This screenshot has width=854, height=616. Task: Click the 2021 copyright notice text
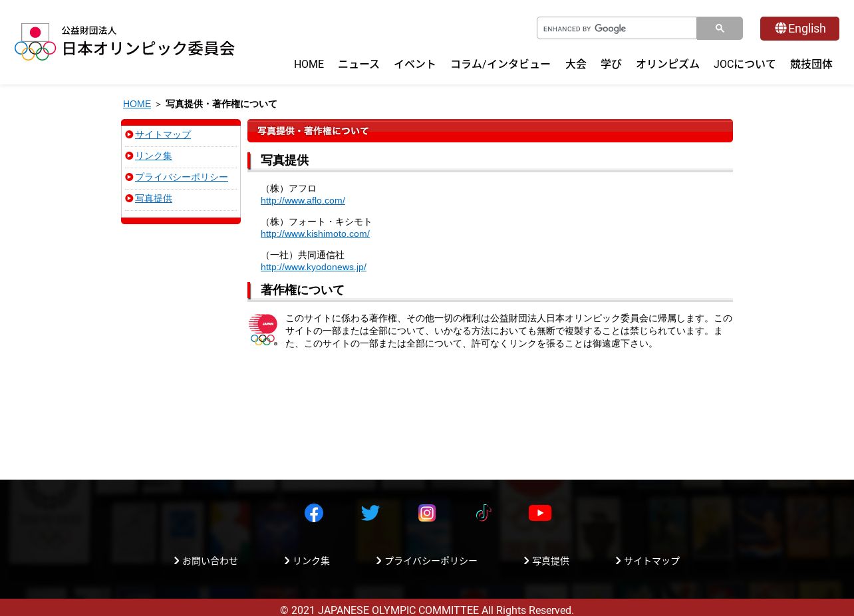(x=427, y=610)
